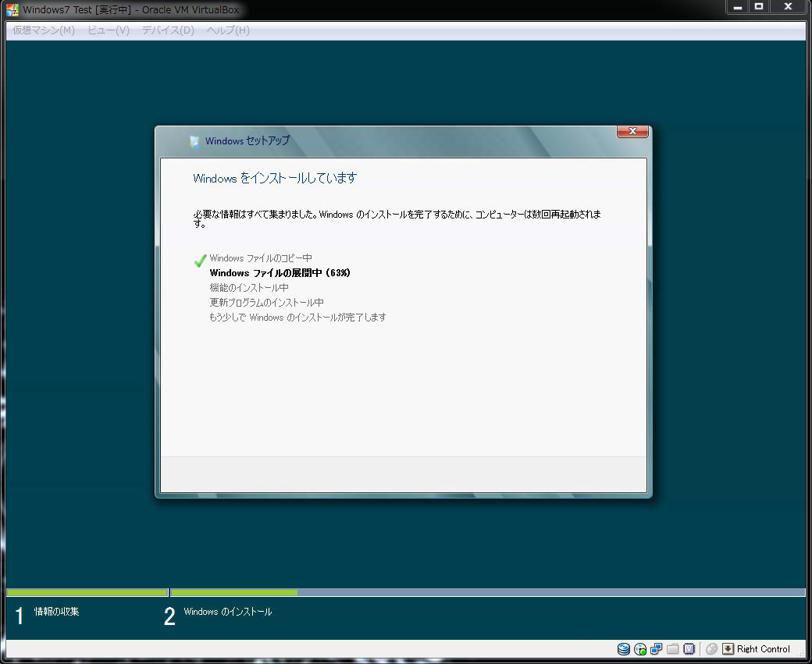This screenshot has height=664, width=812.
Task: Click the Windows ファイルの展開中 (63%) step
Action: pos(280,273)
